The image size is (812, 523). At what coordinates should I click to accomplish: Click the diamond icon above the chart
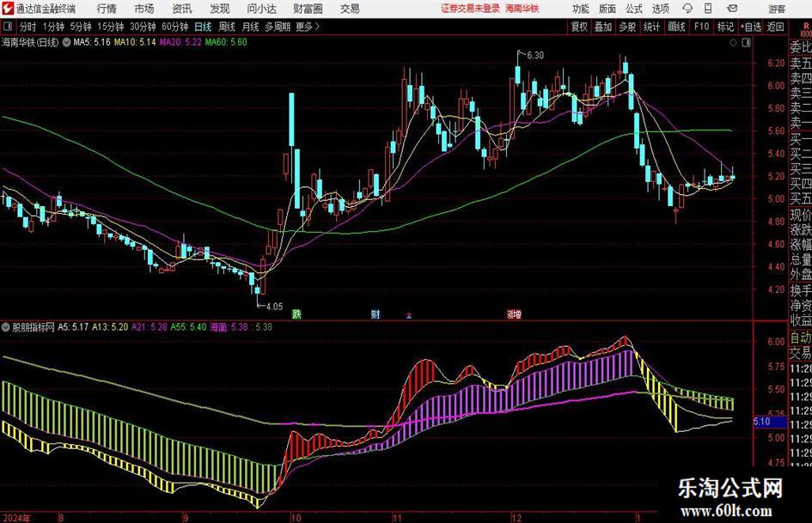(x=733, y=43)
